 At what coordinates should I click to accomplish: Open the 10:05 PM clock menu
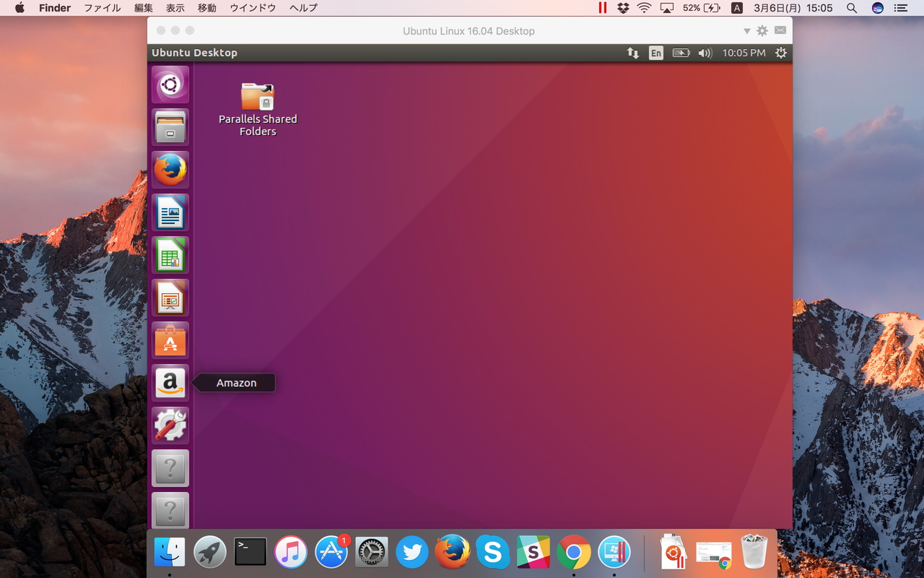[x=744, y=53]
